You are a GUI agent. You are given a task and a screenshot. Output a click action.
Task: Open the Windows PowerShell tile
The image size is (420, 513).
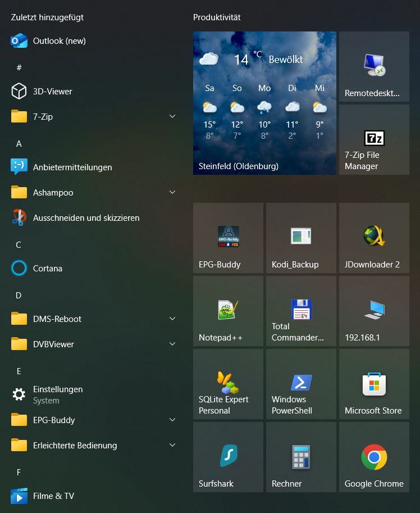coord(301,384)
